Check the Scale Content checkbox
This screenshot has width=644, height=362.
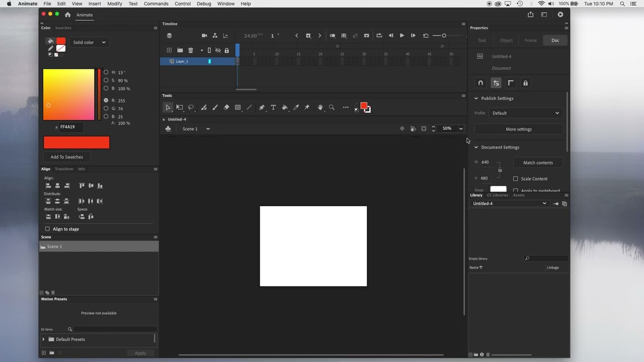click(515, 179)
